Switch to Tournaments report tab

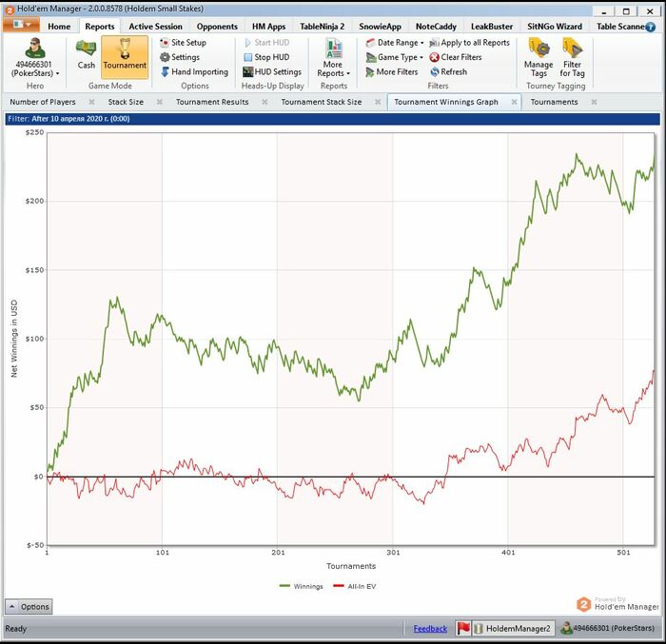click(554, 102)
